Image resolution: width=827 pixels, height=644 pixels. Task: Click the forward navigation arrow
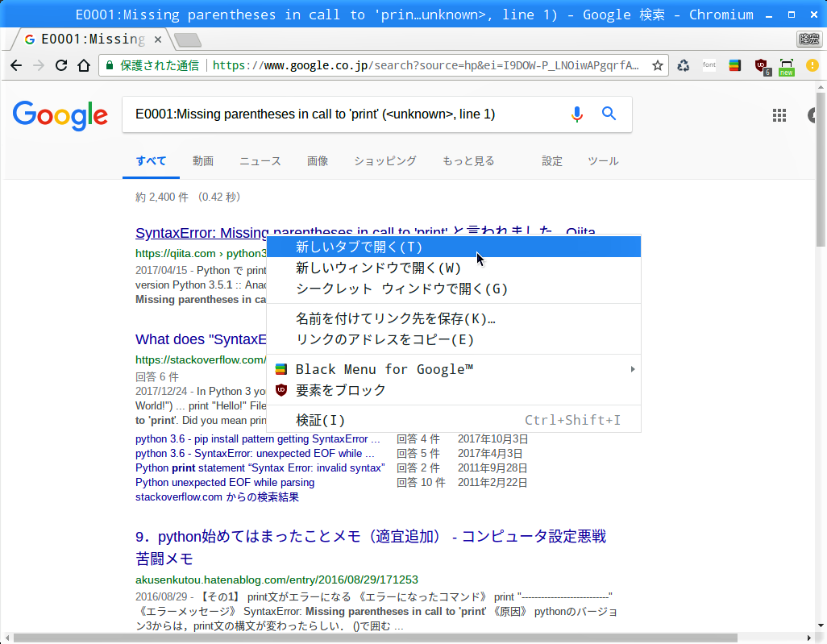(39, 65)
